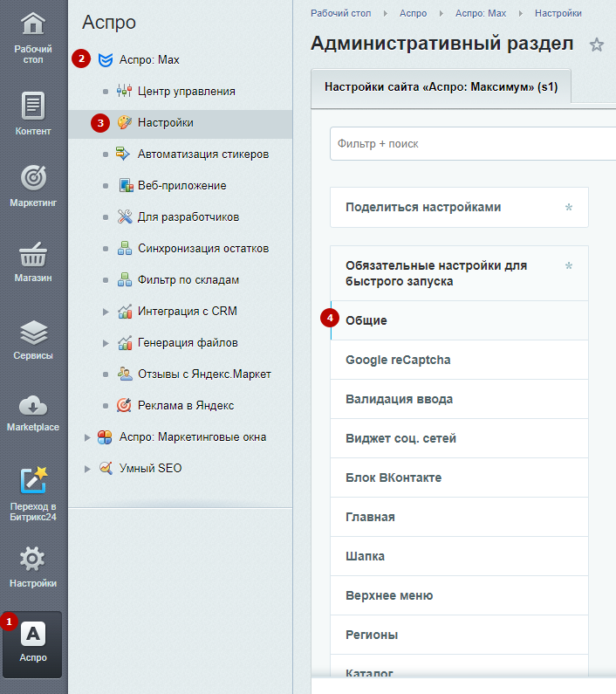Open the gear Настройки sidebar section

[33, 567]
